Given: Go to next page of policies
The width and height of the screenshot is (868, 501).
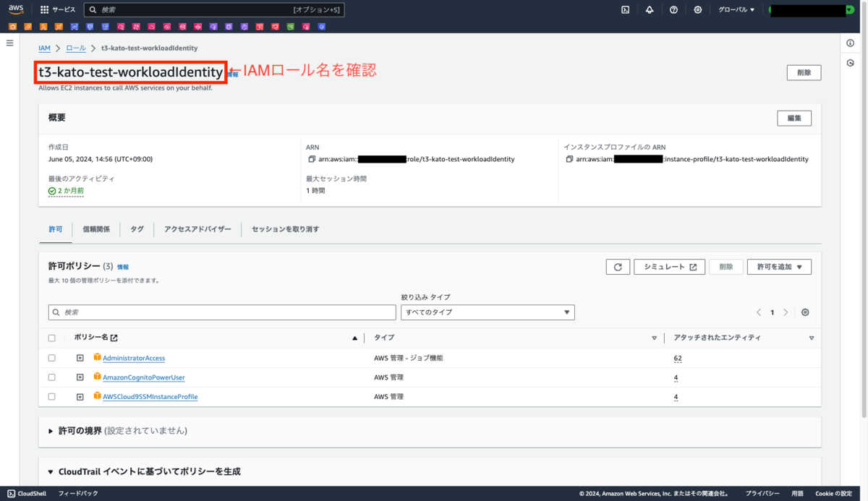Looking at the screenshot, I should (786, 312).
